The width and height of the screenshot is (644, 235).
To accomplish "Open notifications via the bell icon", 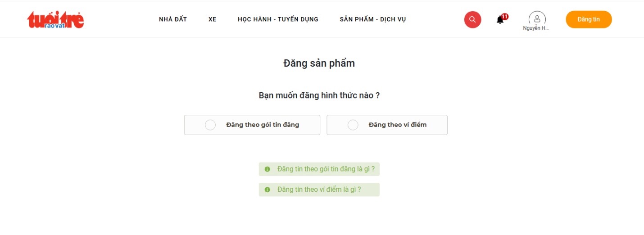I will (500, 20).
